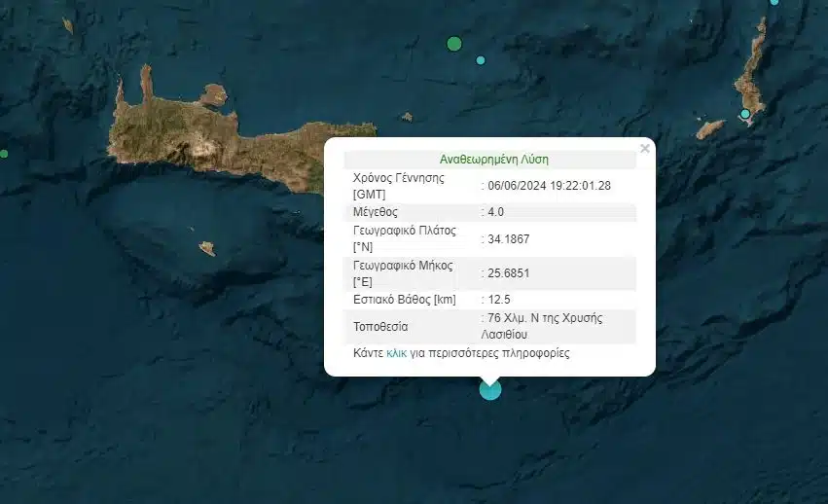The width and height of the screenshot is (828, 504).
Task: Click the 'Τοποθεσία' row label
Action: (380, 326)
